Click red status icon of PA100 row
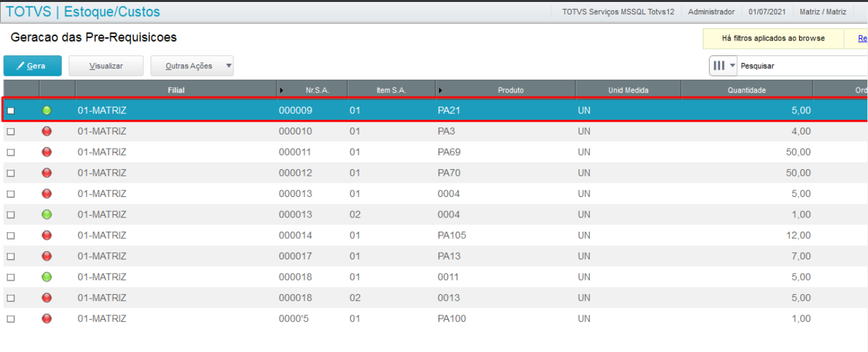 tap(46, 319)
